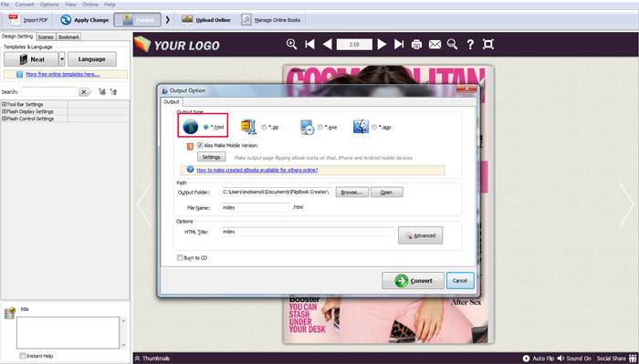The width and height of the screenshot is (639, 364).
Task: Toggle the Burn to CD checkbox
Action: pyautogui.click(x=180, y=258)
